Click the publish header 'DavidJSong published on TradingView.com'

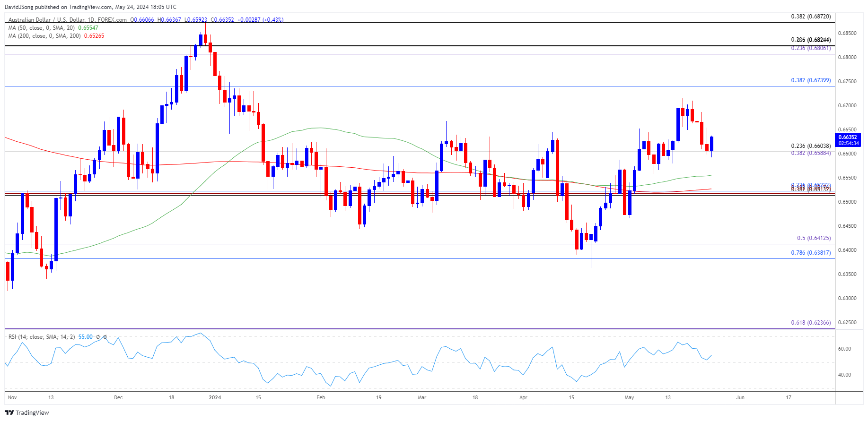pyautogui.click(x=58, y=7)
